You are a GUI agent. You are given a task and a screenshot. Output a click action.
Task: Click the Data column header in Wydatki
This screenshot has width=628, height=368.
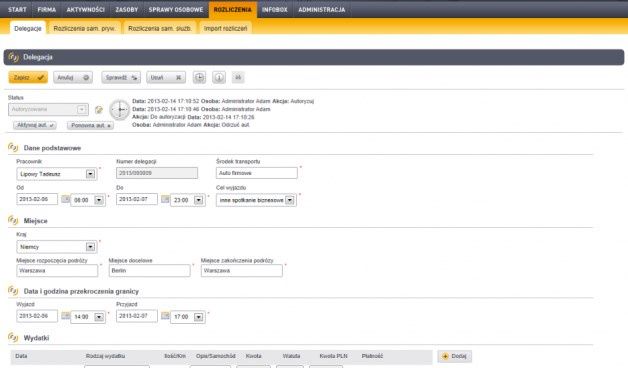(21, 356)
